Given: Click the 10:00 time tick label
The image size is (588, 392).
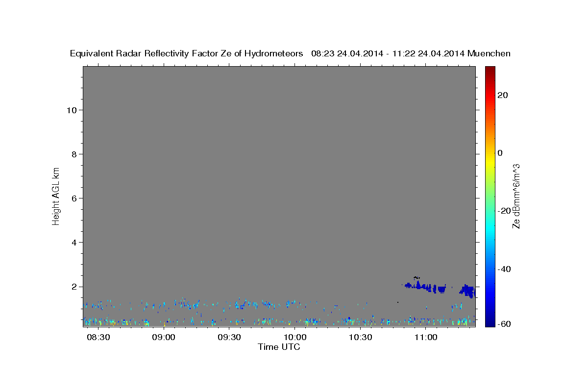Looking at the screenshot, I should tap(295, 338).
